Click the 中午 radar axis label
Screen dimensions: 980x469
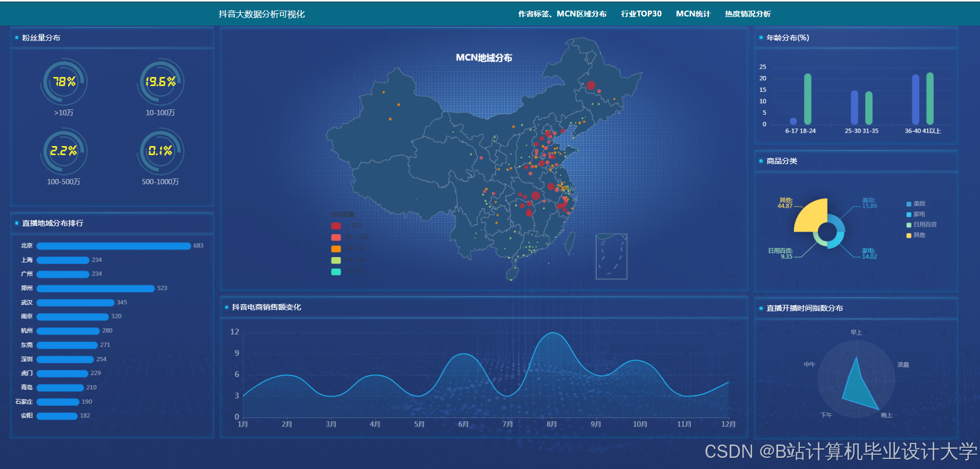tap(809, 364)
